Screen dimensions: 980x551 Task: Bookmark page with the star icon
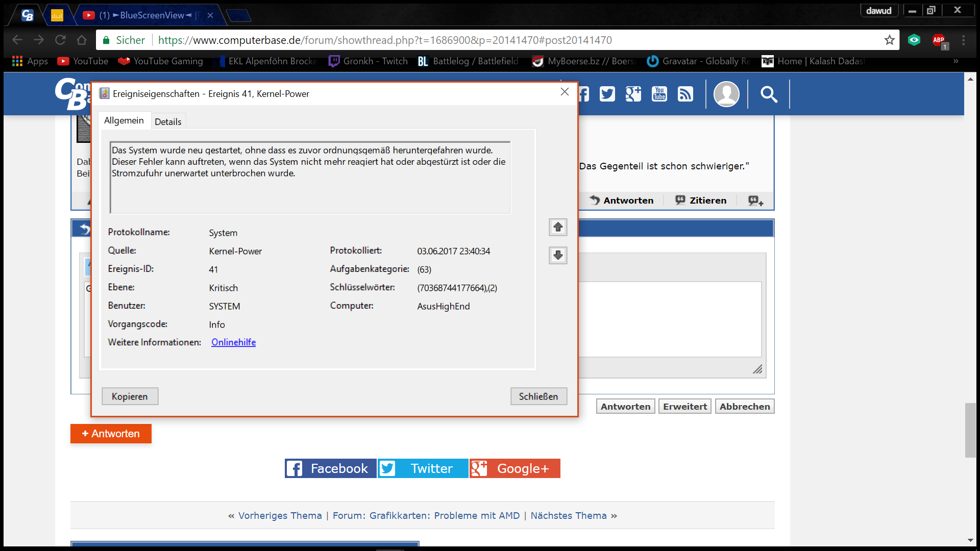point(890,40)
